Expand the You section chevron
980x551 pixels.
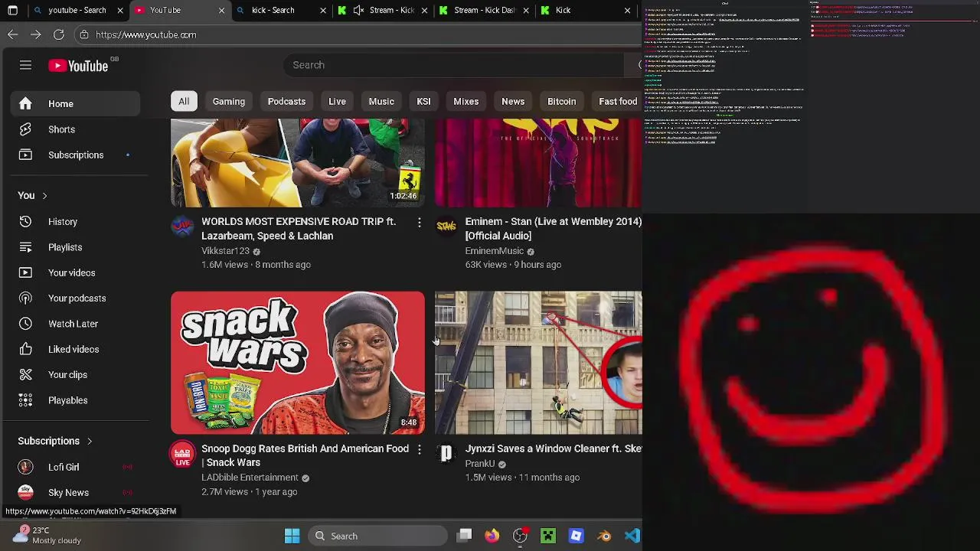[44, 196]
